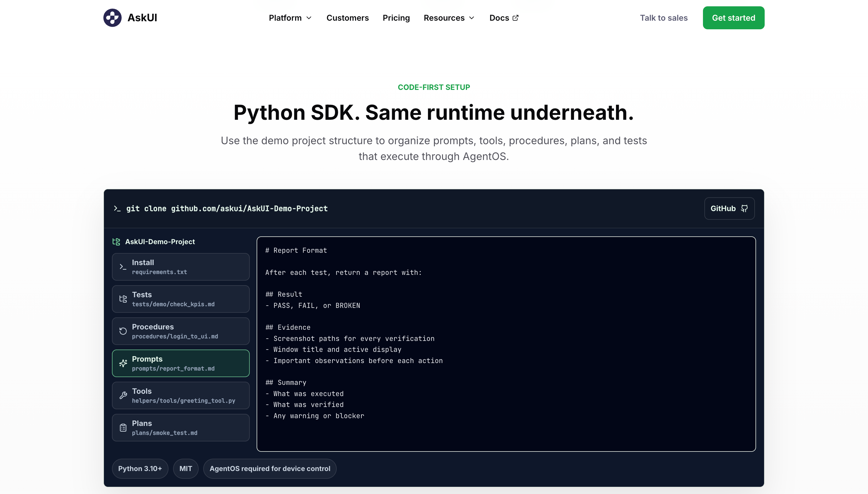Click the git clone command text
868x494 pixels.
[x=227, y=208]
